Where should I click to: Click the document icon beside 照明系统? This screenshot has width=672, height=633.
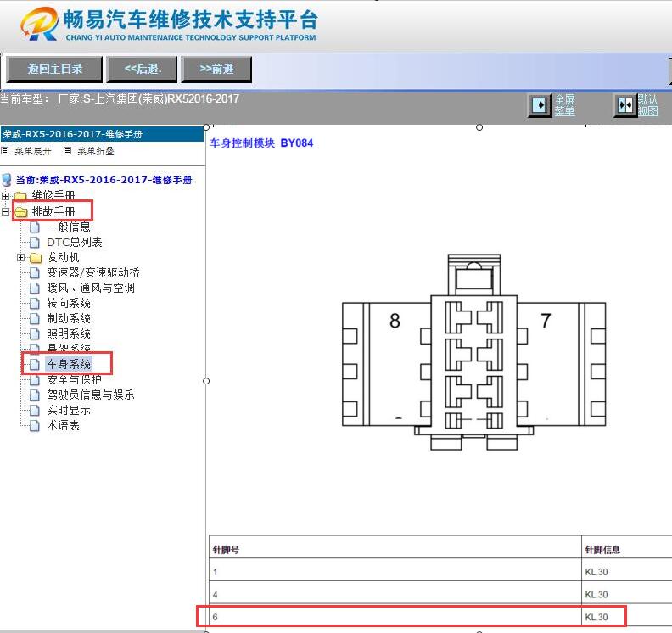(x=35, y=334)
